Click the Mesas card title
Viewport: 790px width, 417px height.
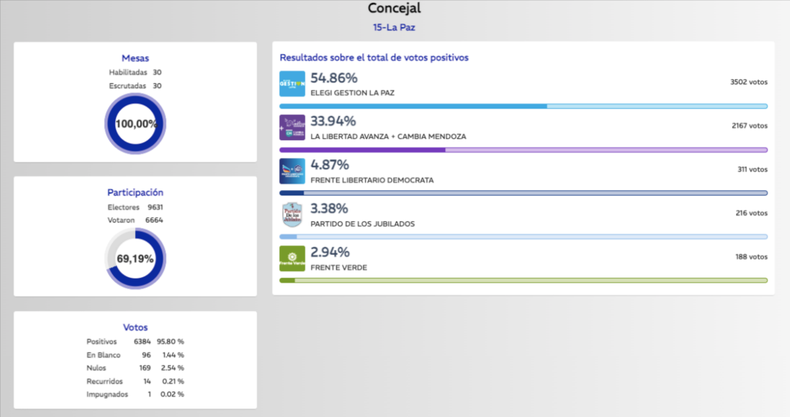pos(135,58)
